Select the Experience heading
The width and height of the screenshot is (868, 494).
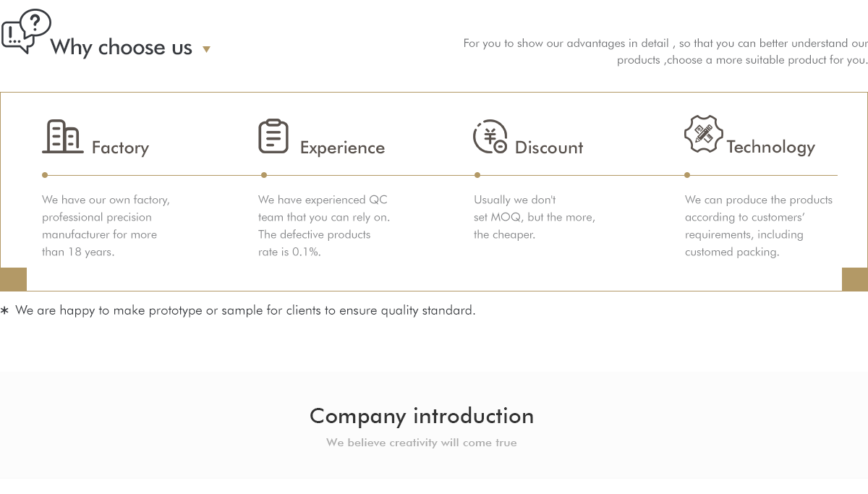pyautogui.click(x=342, y=148)
